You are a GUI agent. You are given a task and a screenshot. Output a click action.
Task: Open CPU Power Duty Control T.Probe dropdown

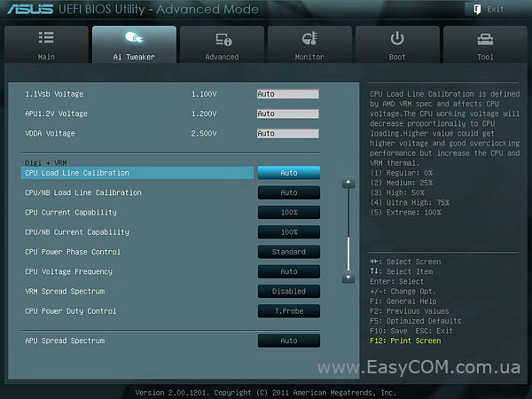(289, 311)
